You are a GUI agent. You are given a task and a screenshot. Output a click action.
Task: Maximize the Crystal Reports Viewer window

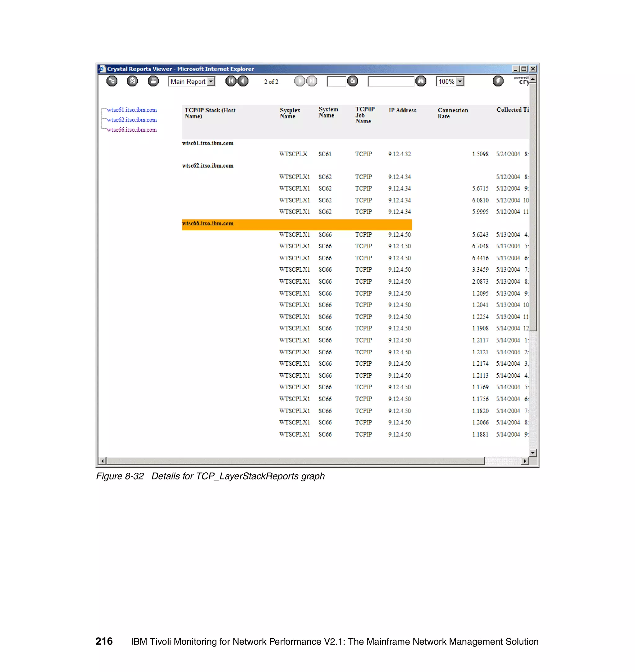(524, 69)
